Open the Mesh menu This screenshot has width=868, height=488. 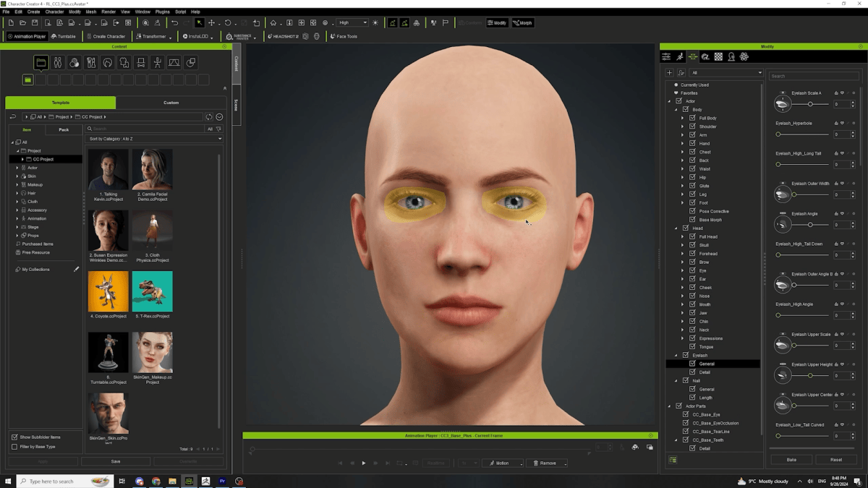point(91,12)
